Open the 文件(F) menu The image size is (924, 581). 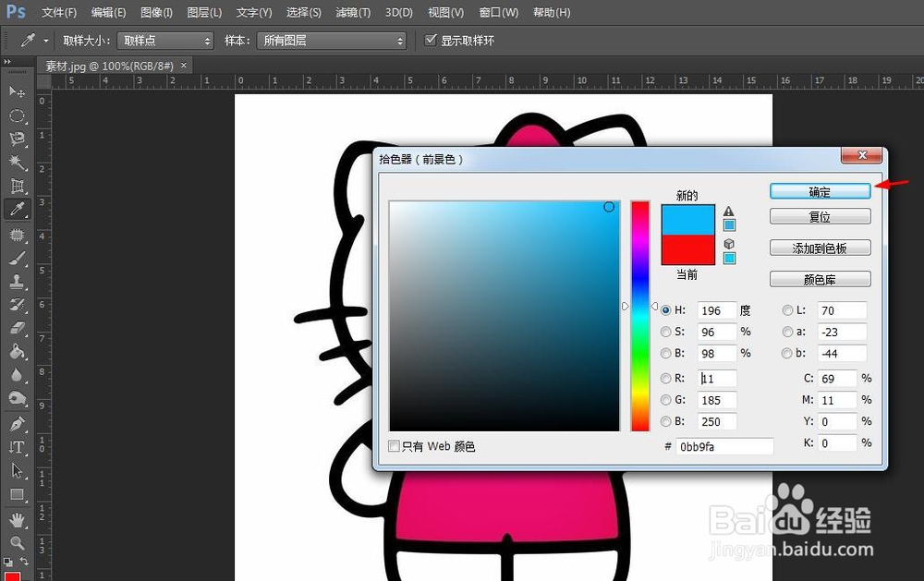pyautogui.click(x=59, y=12)
